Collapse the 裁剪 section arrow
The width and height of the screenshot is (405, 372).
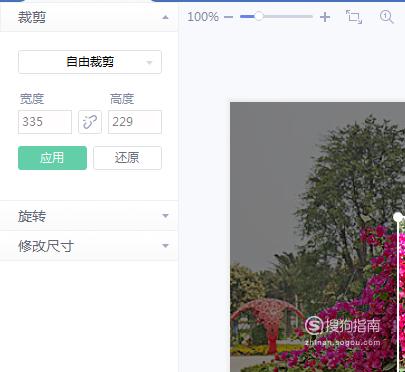click(165, 17)
